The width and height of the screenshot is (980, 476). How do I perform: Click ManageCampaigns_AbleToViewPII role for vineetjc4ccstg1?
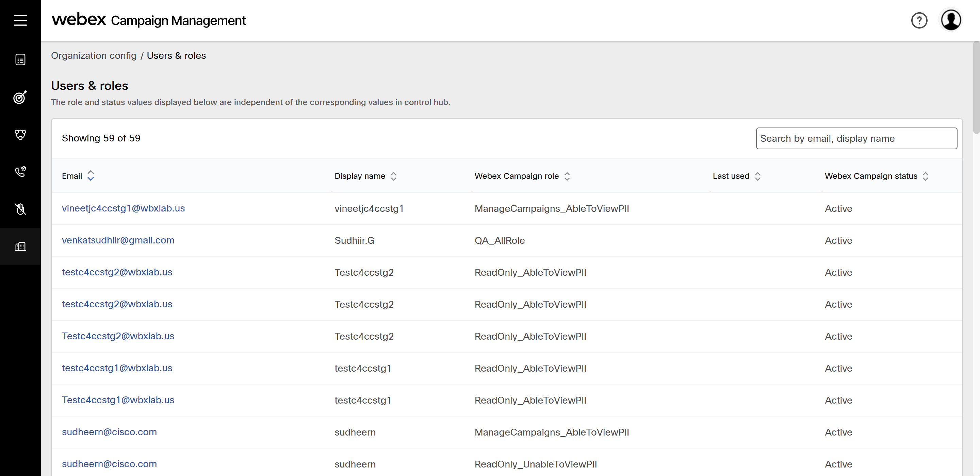click(552, 209)
